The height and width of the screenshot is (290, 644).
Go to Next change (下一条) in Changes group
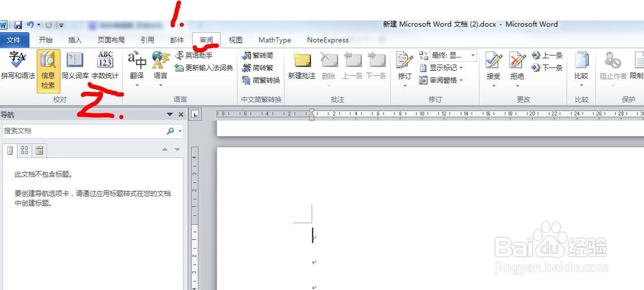(x=547, y=68)
